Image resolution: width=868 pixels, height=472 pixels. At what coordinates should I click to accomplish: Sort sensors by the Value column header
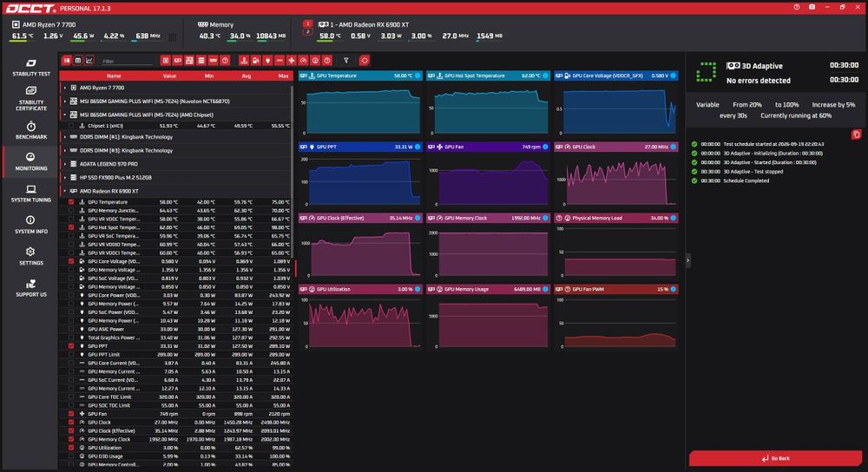[x=169, y=75]
